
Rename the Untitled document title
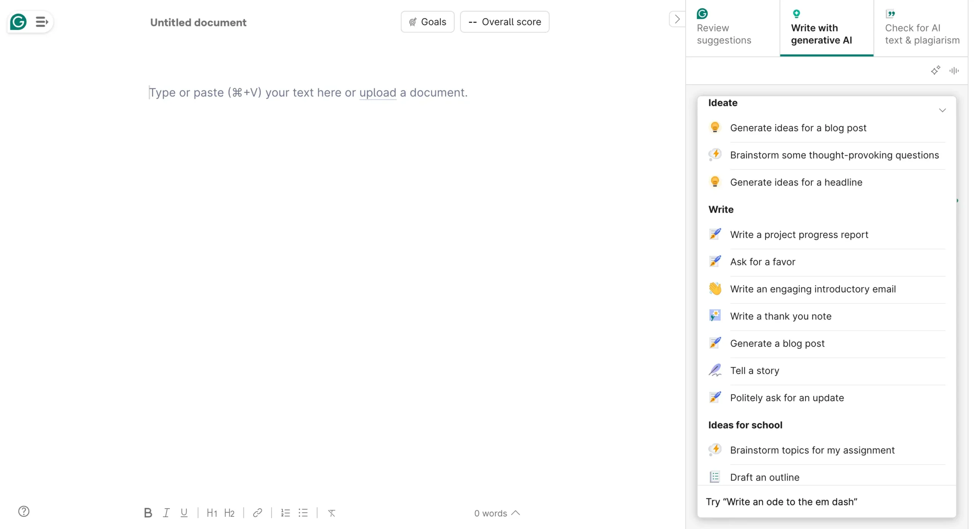click(x=198, y=23)
